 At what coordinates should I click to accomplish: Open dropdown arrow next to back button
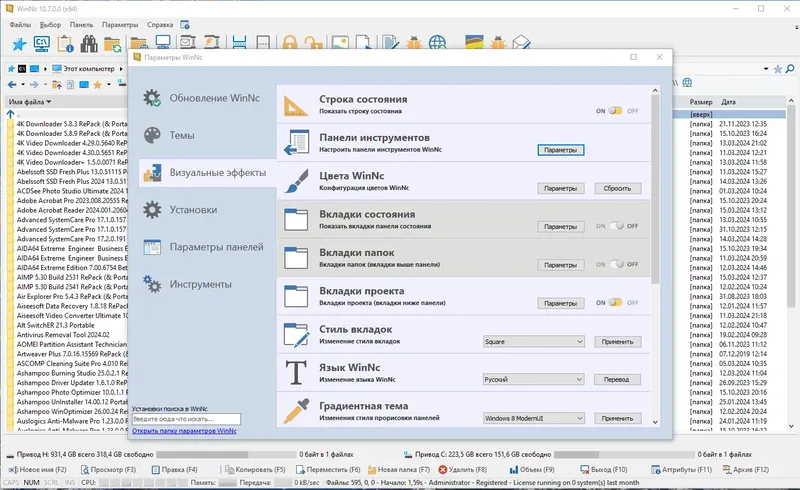pos(23,84)
